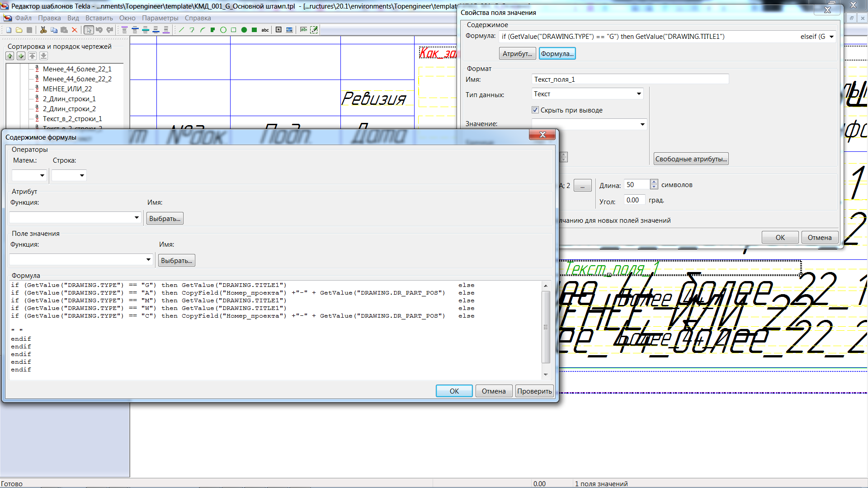The width and height of the screenshot is (868, 488).
Task: Open the 'Тип данных' dropdown
Action: [639, 94]
